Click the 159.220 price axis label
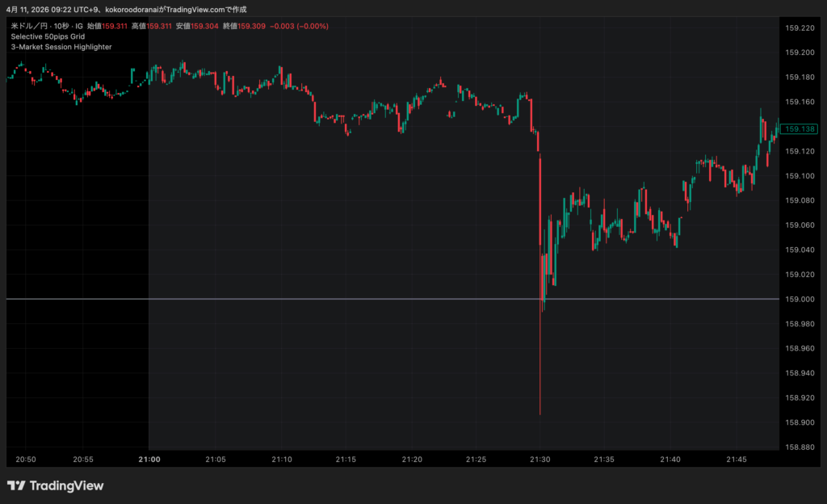Viewport: 827px width, 504px height. tap(800, 28)
